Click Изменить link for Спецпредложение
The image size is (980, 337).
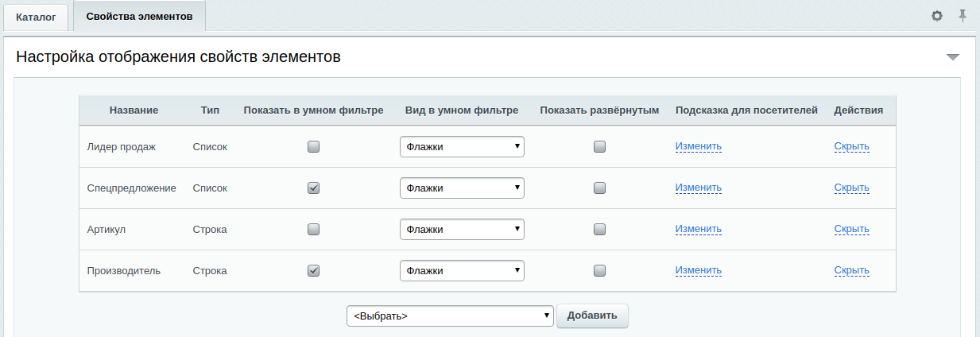pos(699,188)
